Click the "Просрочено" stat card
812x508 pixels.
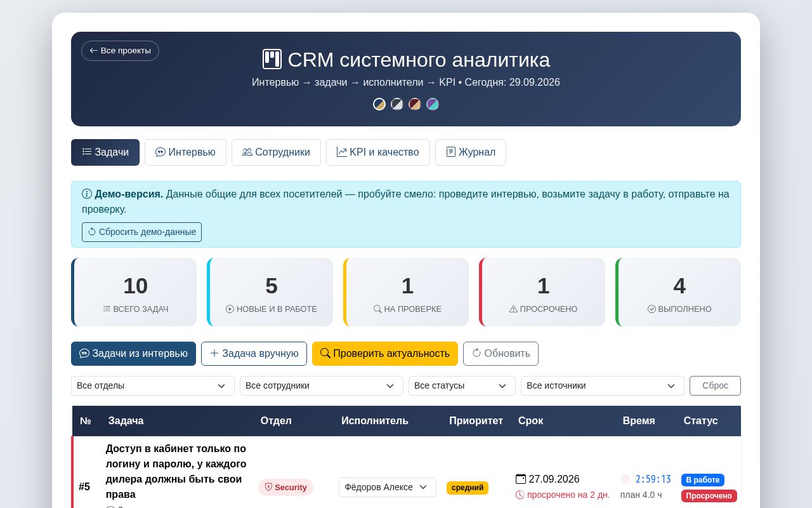[x=542, y=292]
